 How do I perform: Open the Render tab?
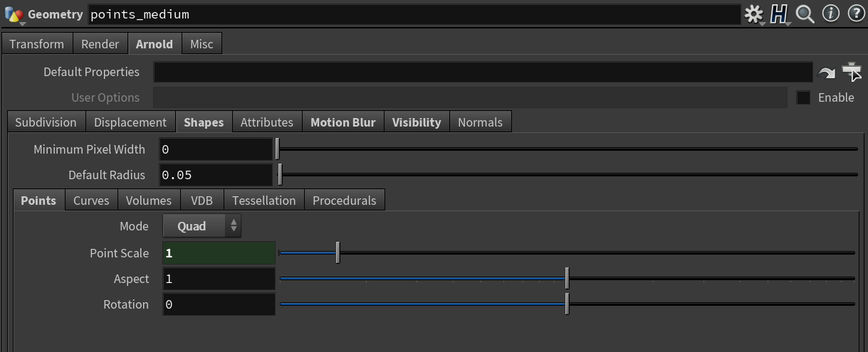coord(100,44)
